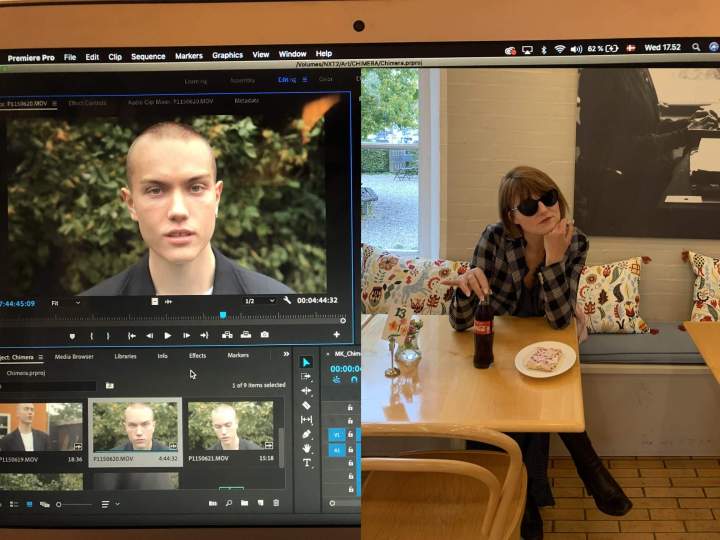Switch to the Effects tab
The image size is (720, 540).
click(x=197, y=356)
